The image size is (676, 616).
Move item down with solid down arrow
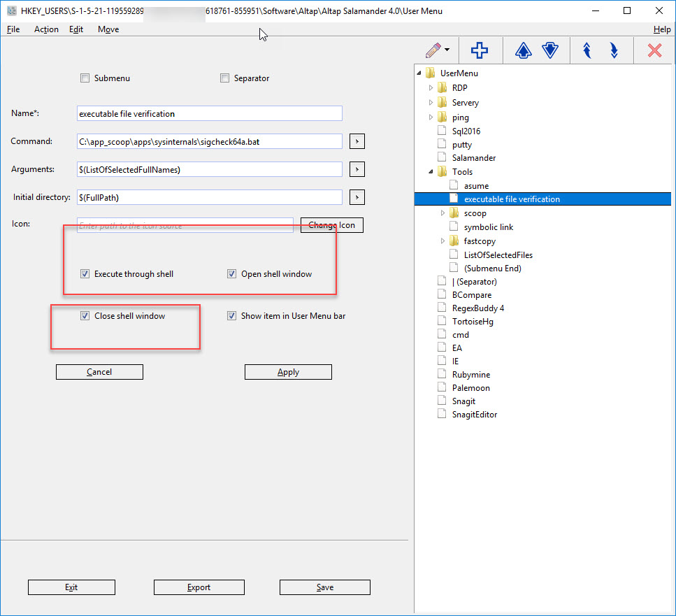coord(550,50)
